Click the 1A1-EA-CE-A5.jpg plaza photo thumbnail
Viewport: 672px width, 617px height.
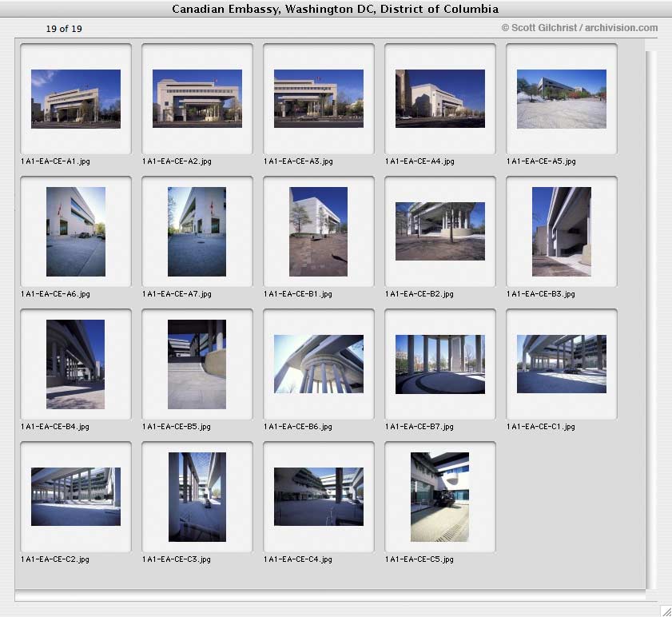click(x=562, y=99)
